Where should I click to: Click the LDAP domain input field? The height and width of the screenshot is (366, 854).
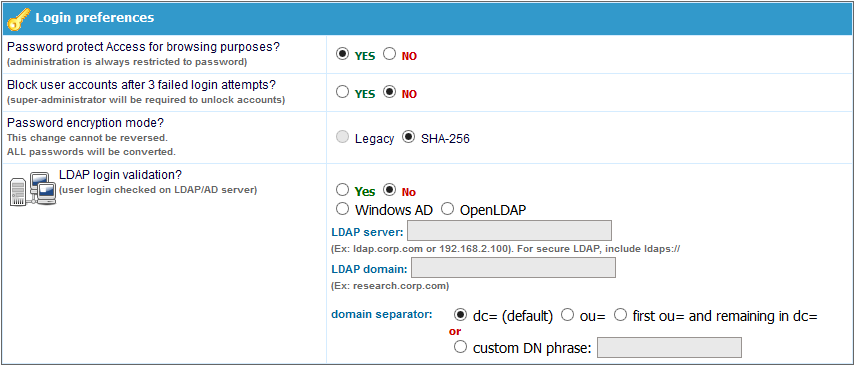point(514,267)
